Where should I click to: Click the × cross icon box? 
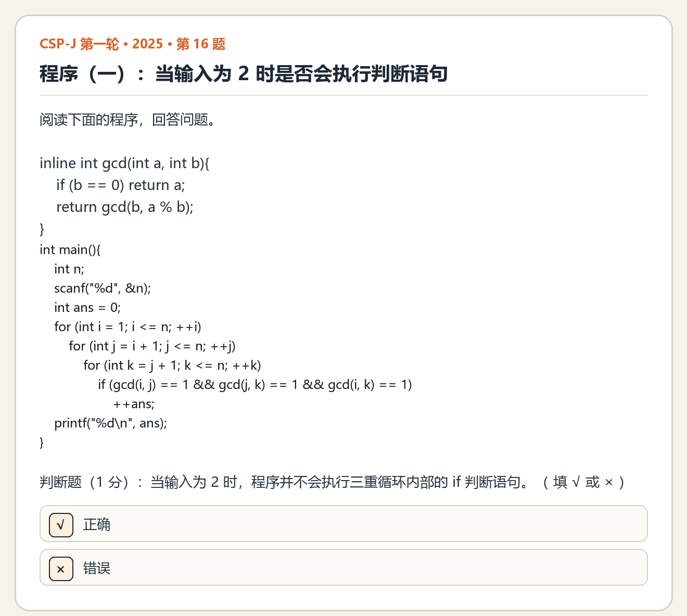(61, 568)
